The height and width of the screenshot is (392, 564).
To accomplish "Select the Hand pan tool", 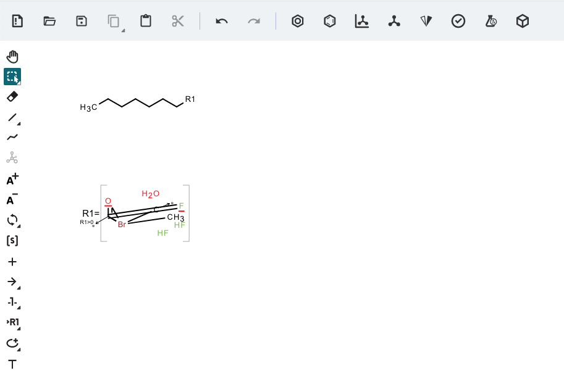I will pos(12,56).
